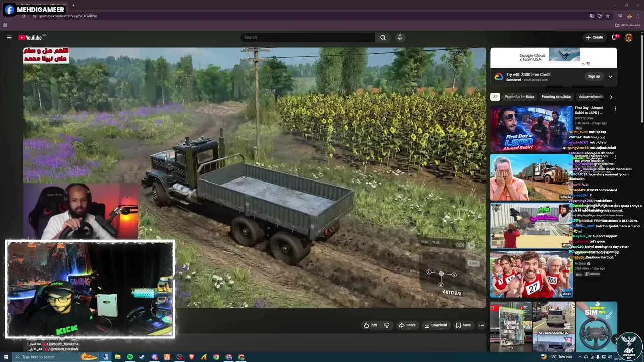This screenshot has width=644, height=362.
Task: Open the Windows Start menu
Action: (6, 357)
